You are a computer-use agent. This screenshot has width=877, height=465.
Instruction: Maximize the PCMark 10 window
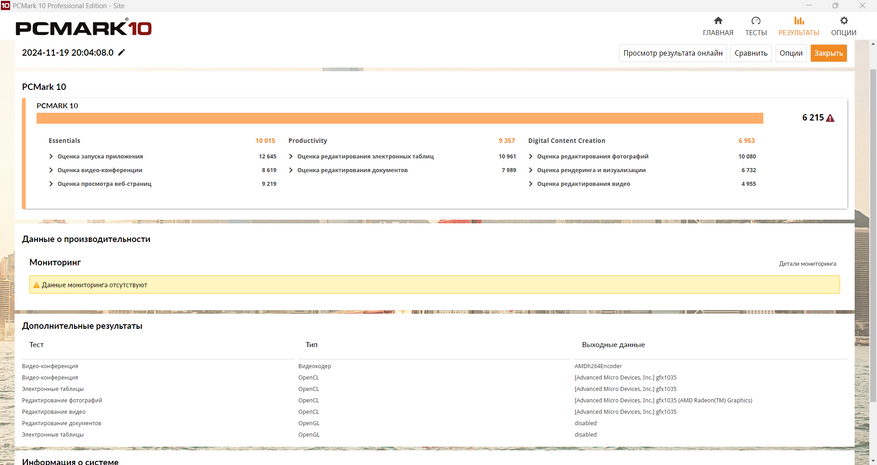[x=835, y=6]
